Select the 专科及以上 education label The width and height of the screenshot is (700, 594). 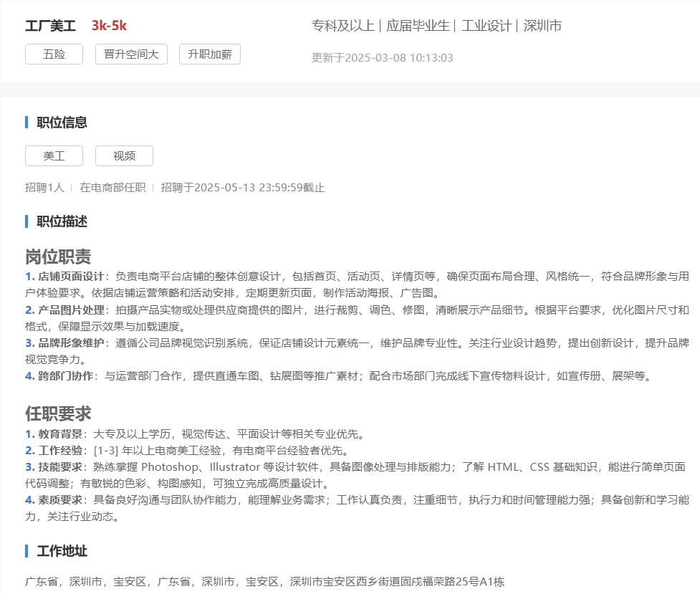(342, 25)
